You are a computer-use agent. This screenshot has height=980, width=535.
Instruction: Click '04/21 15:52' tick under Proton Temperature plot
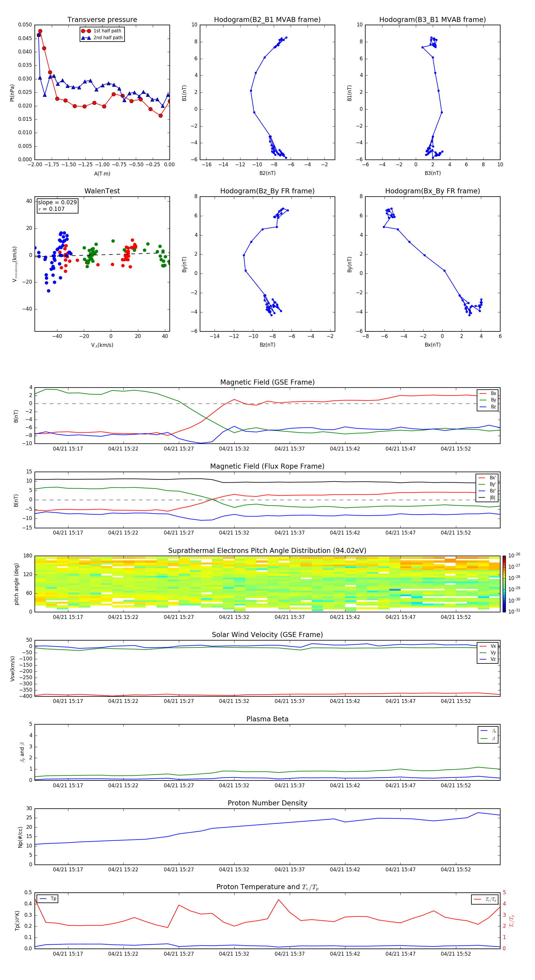[x=456, y=954]
